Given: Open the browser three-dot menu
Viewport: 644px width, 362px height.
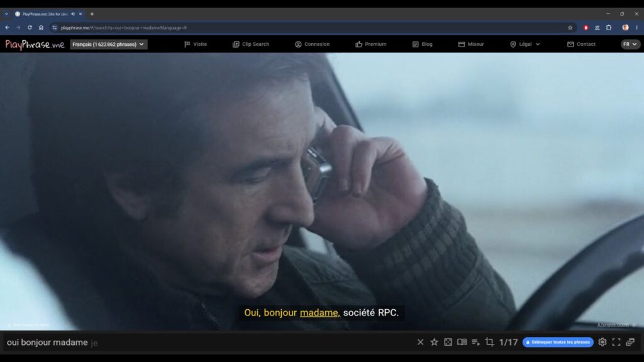Looking at the screenshot, I should coord(636,28).
